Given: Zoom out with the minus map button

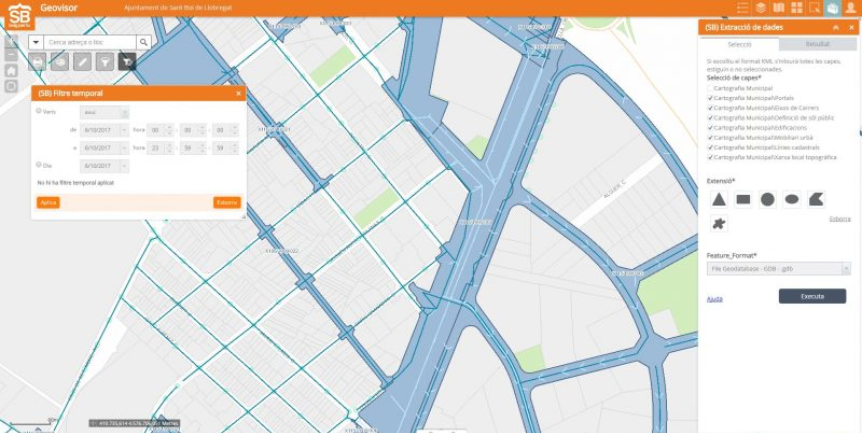Looking at the screenshot, I should point(11,54).
